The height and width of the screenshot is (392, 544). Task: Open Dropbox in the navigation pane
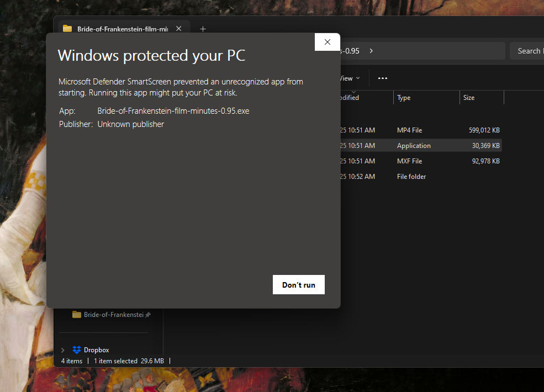click(x=96, y=350)
